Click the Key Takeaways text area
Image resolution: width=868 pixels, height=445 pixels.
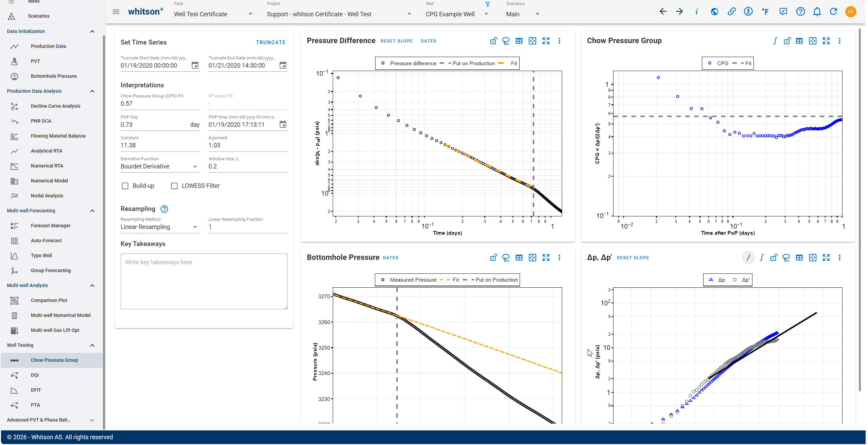(204, 281)
